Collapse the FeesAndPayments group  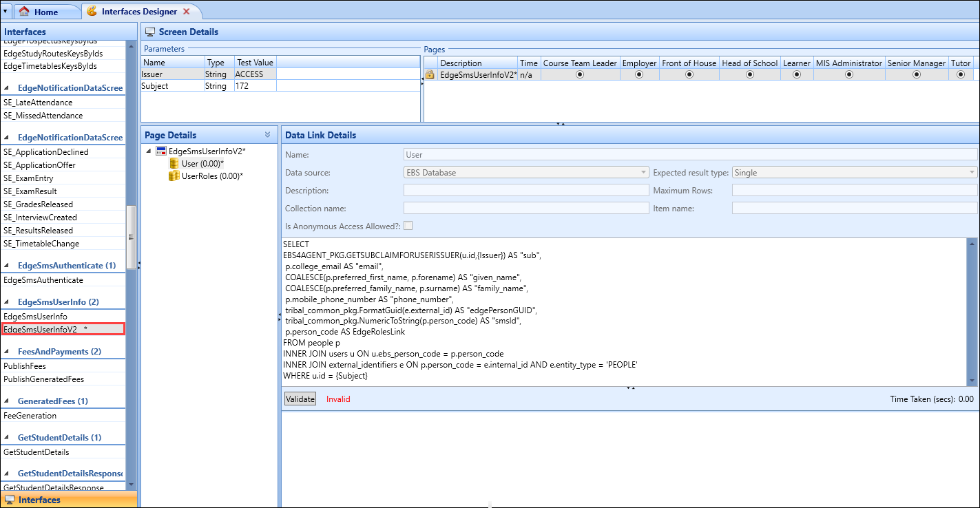[x=7, y=352]
